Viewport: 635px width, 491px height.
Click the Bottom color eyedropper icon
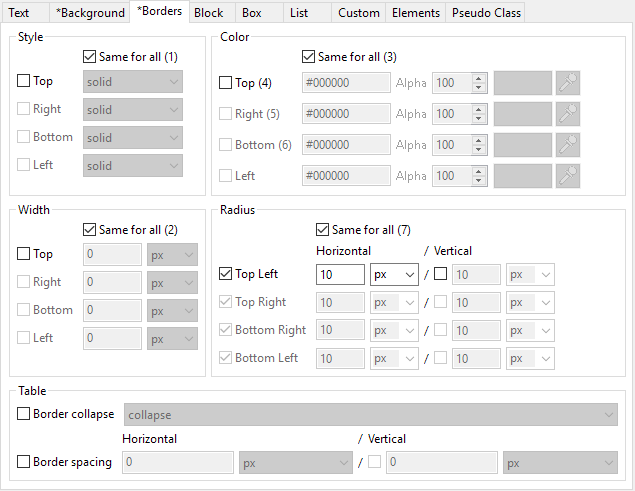(x=569, y=145)
